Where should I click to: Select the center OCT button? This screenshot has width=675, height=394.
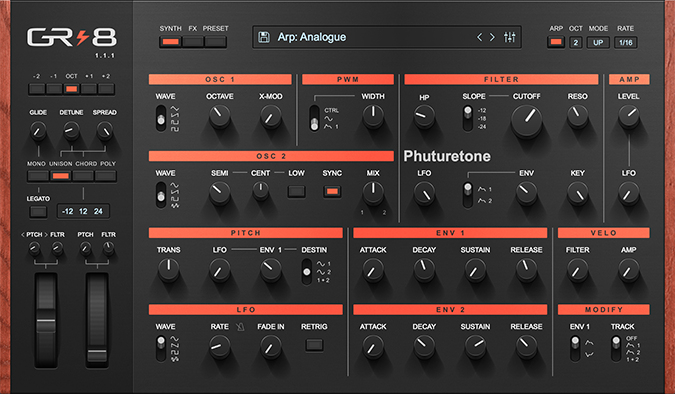tap(71, 89)
